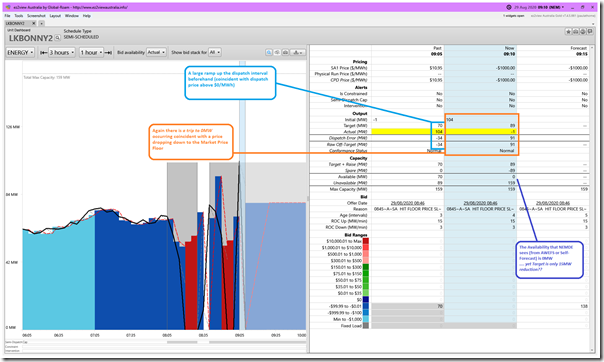Image resolution: width=604 pixels, height=362 pixels.
Task: Click the 09:05 marker on the chart timeline
Action: [x=240, y=335]
